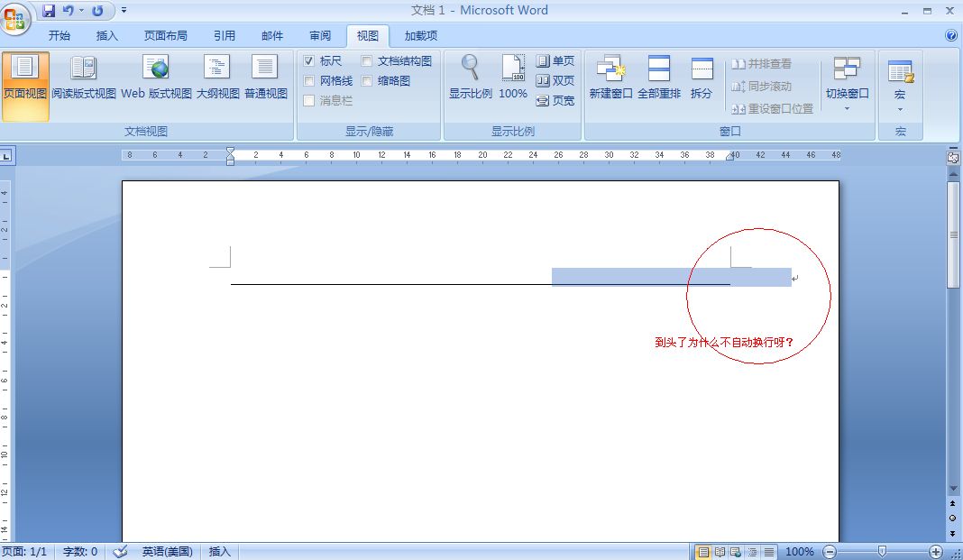Select the 视图 View tab
This screenshot has height=560, width=963.
click(368, 35)
